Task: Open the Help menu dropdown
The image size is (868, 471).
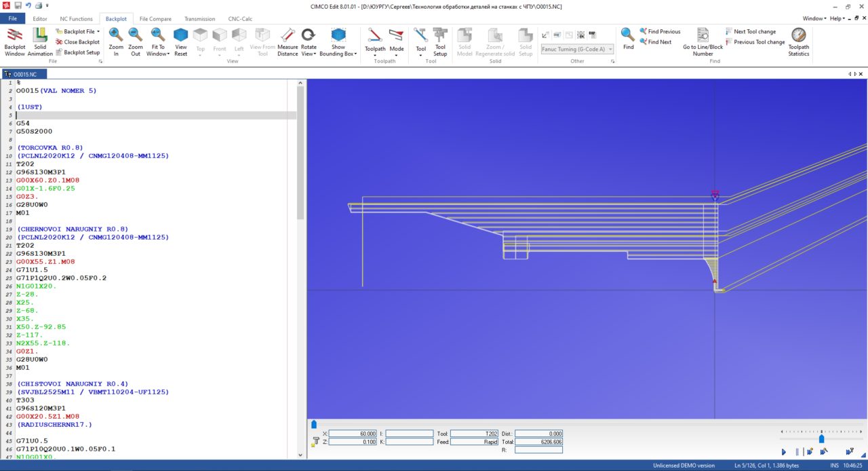Action: pyautogui.click(x=838, y=18)
